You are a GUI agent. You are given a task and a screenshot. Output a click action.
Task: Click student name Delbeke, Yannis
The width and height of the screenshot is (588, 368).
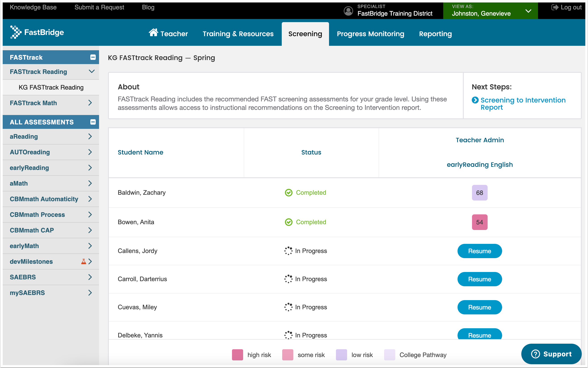pyautogui.click(x=140, y=335)
